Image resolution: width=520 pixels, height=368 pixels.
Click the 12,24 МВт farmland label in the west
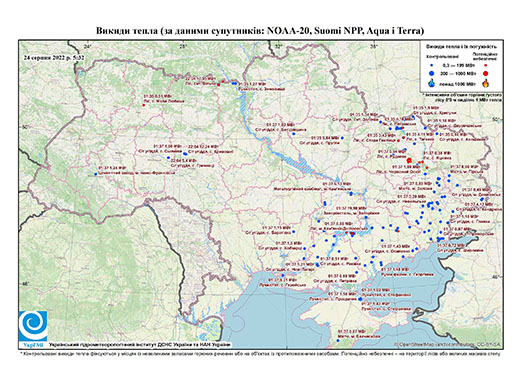(x=203, y=146)
